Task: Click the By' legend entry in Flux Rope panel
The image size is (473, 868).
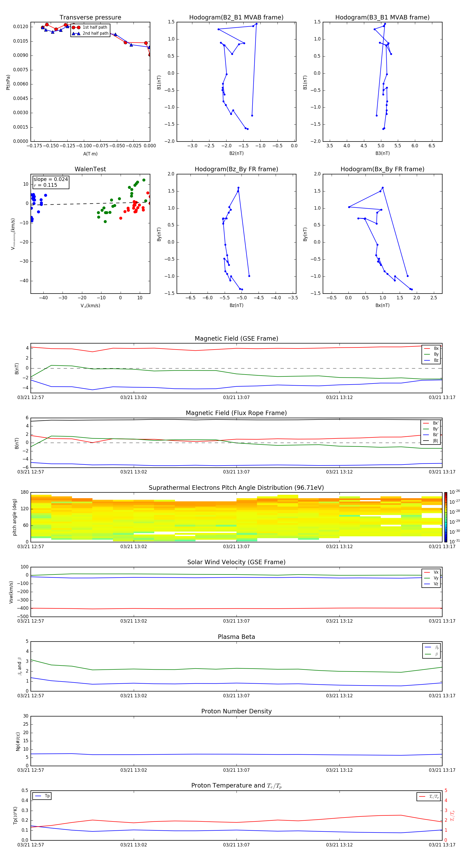Action: tap(431, 429)
